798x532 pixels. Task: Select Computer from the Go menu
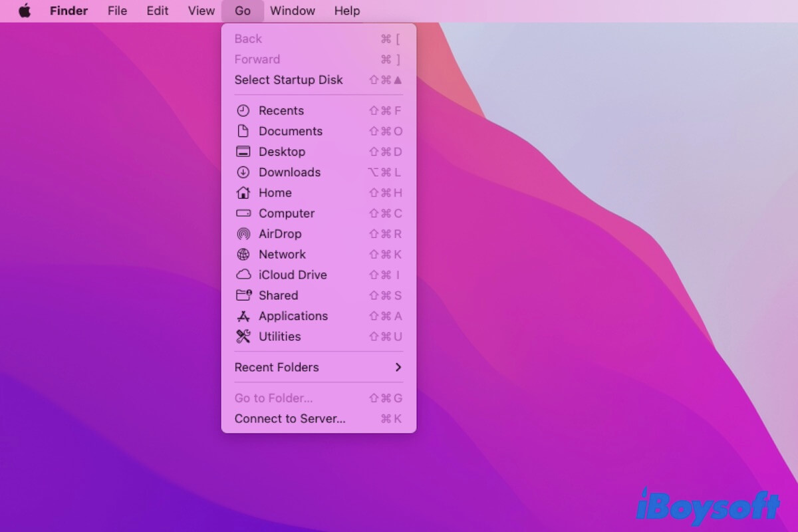287,213
